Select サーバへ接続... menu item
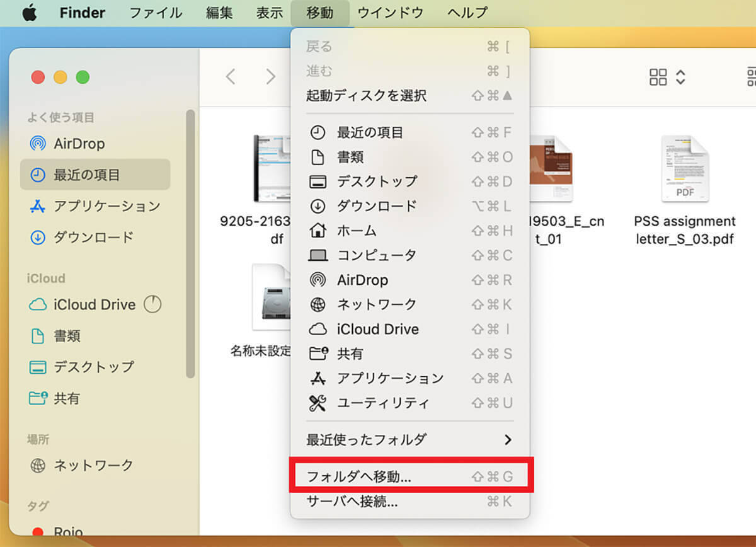 coord(409,502)
